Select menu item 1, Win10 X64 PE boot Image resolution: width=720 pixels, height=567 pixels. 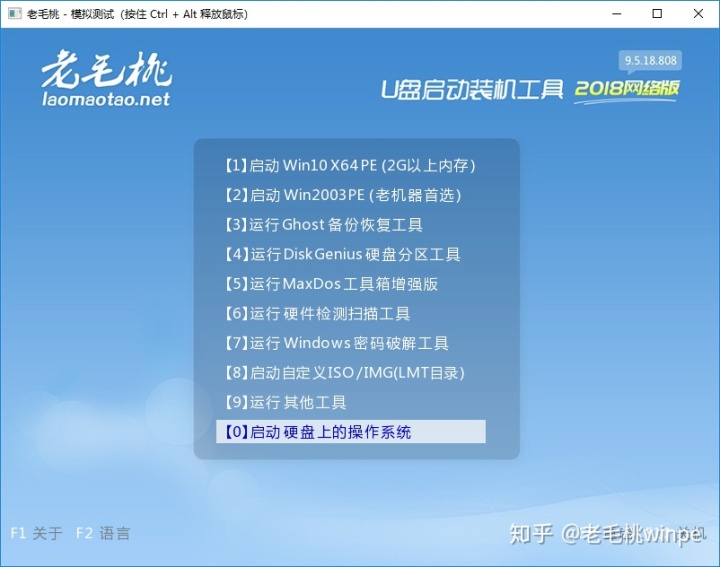tap(350, 165)
